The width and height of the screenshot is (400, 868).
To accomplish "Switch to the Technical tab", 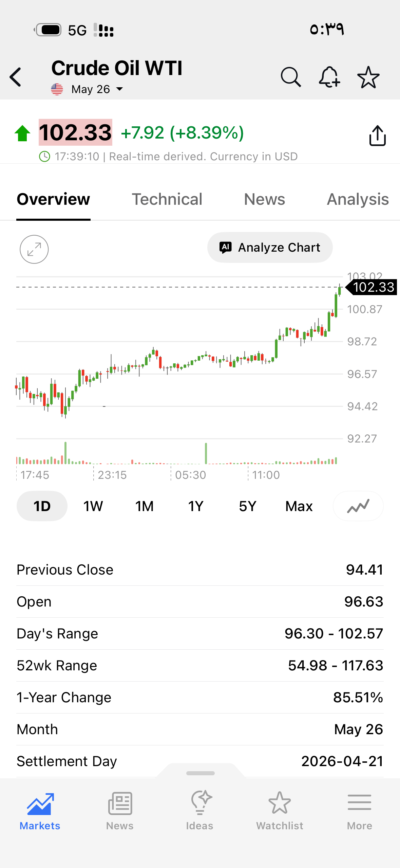I will point(167,199).
